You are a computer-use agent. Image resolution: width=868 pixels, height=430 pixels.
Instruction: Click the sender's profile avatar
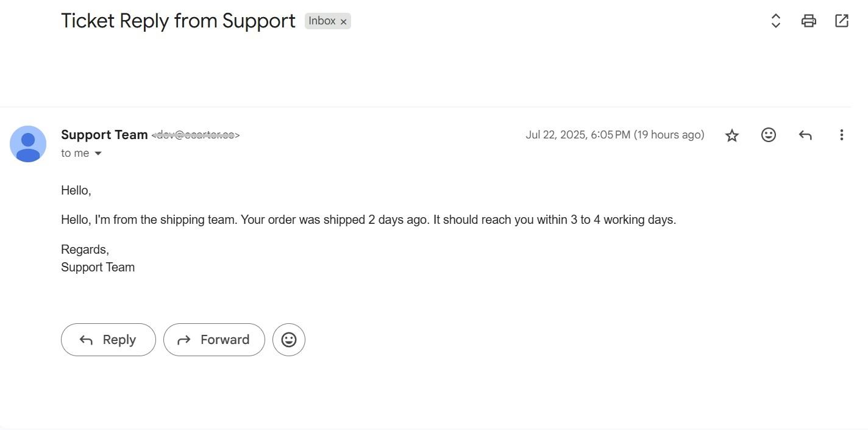point(28,144)
